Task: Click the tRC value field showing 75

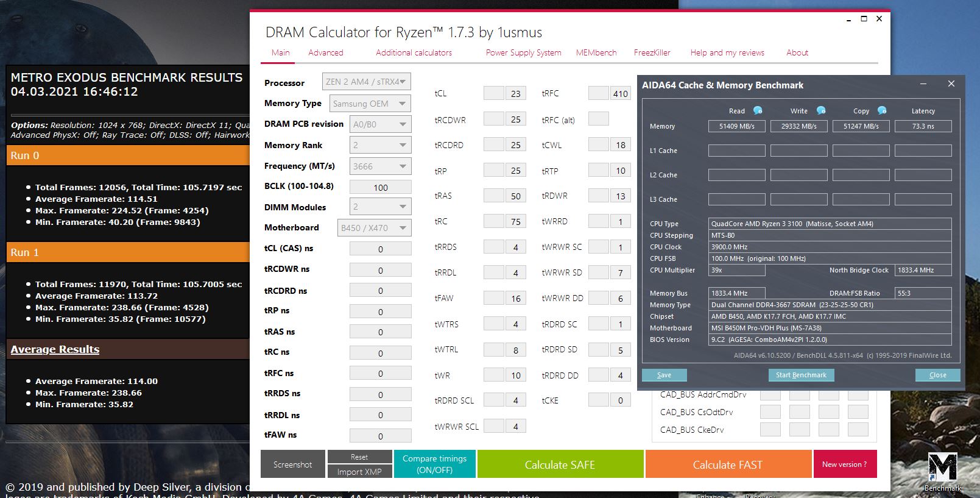Action: click(516, 221)
